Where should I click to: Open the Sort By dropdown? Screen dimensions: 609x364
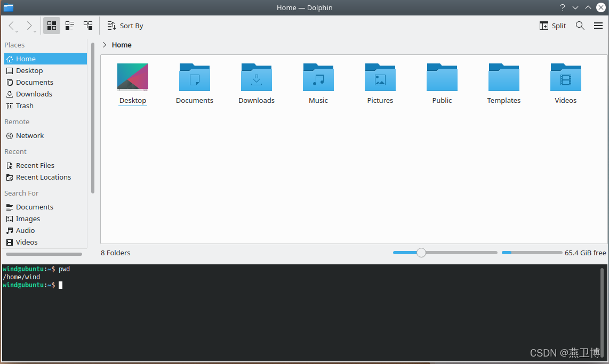click(x=126, y=26)
